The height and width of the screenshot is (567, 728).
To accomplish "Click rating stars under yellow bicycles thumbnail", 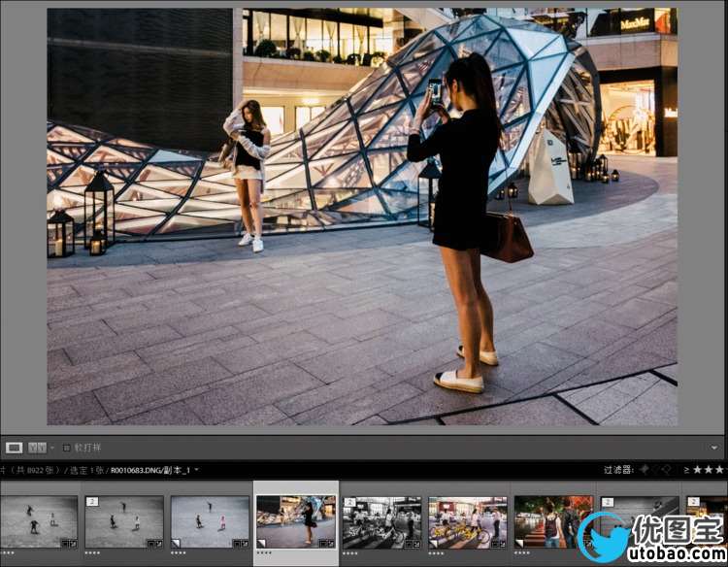I will point(436,553).
